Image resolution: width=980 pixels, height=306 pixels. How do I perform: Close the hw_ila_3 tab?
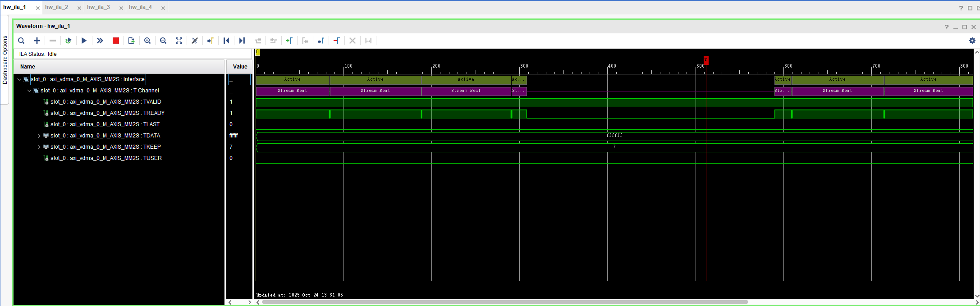tap(121, 8)
